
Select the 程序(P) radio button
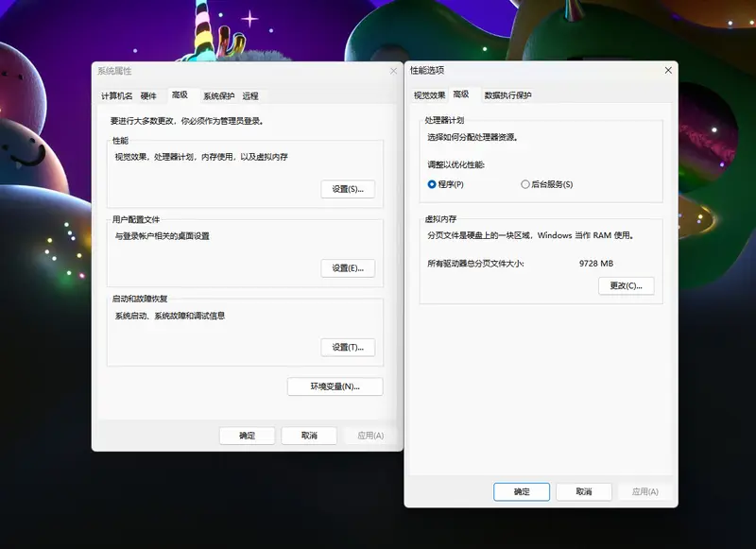(x=445, y=184)
